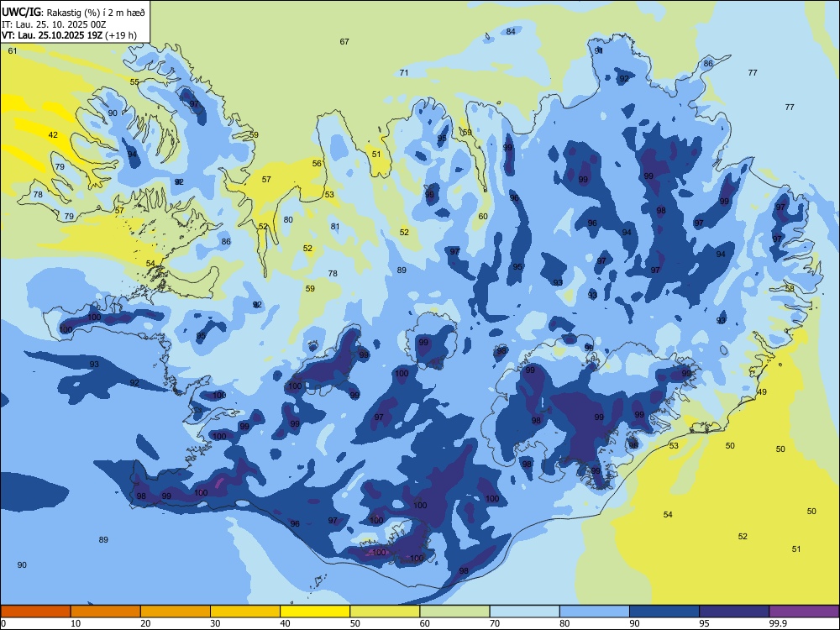Viewport: 840px width, 630px height.
Task: Click the '10' legend tick label
Action: [x=76, y=623]
